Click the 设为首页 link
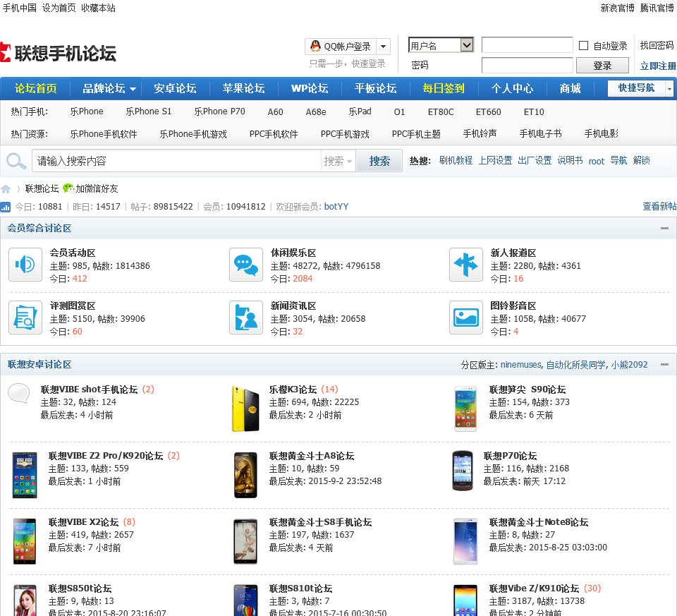This screenshot has width=677, height=616. coord(59,8)
